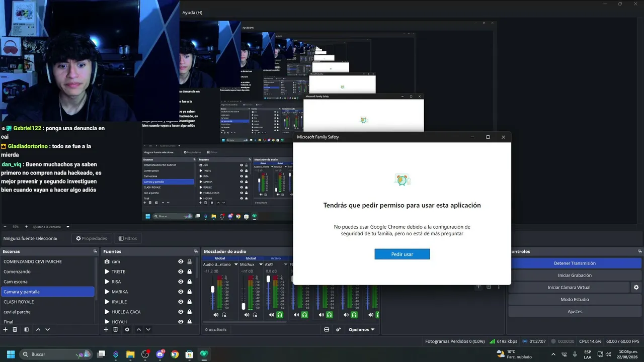Toggle monitoring headphone icon for Mic/Aux
The width and height of the screenshot is (644, 362).
pos(255,315)
